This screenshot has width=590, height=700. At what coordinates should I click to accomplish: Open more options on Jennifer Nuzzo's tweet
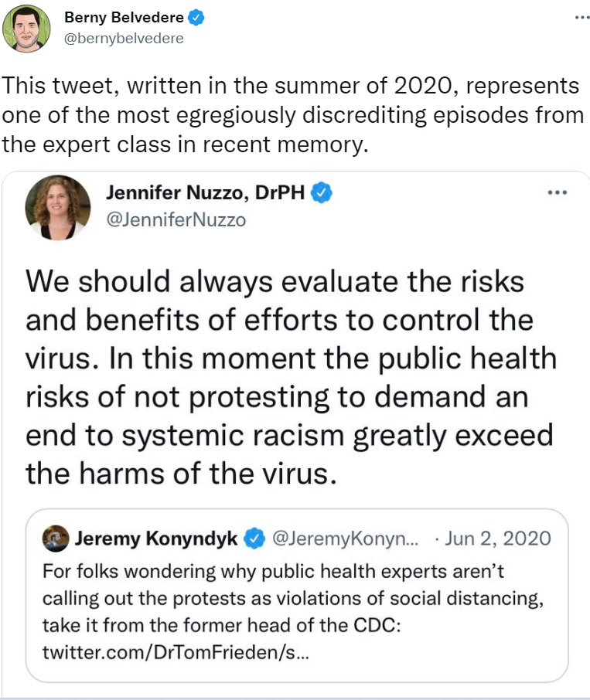558,193
